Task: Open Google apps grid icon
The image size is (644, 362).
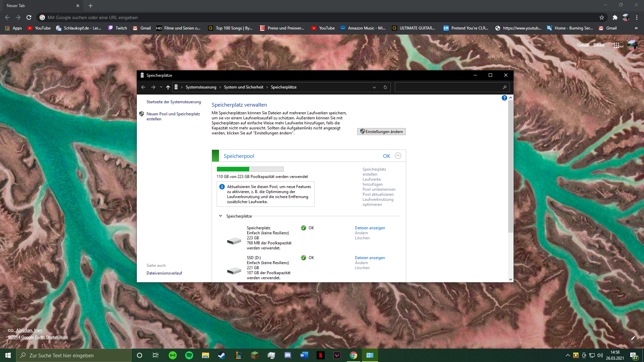Action: (x=616, y=45)
